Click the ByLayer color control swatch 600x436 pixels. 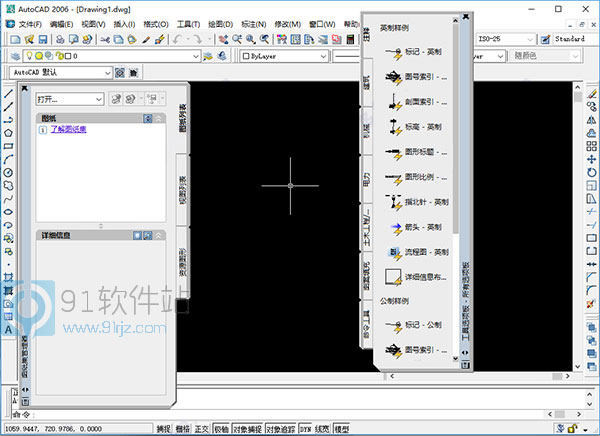pyautogui.click(x=246, y=57)
